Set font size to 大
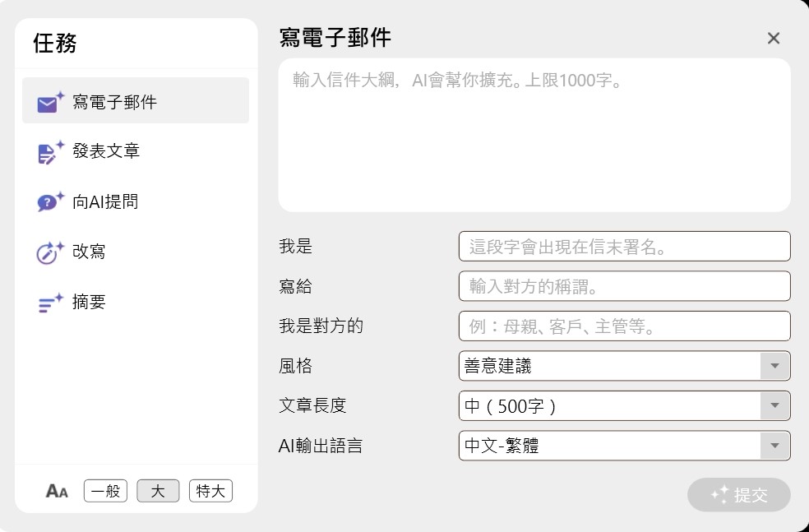Screen dimensions: 809x532 pyautogui.click(x=158, y=491)
